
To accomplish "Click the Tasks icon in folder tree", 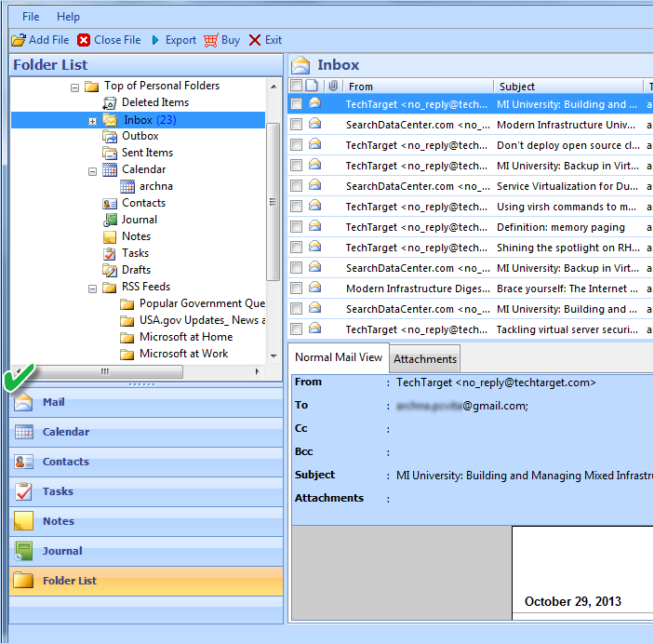I will [x=110, y=253].
